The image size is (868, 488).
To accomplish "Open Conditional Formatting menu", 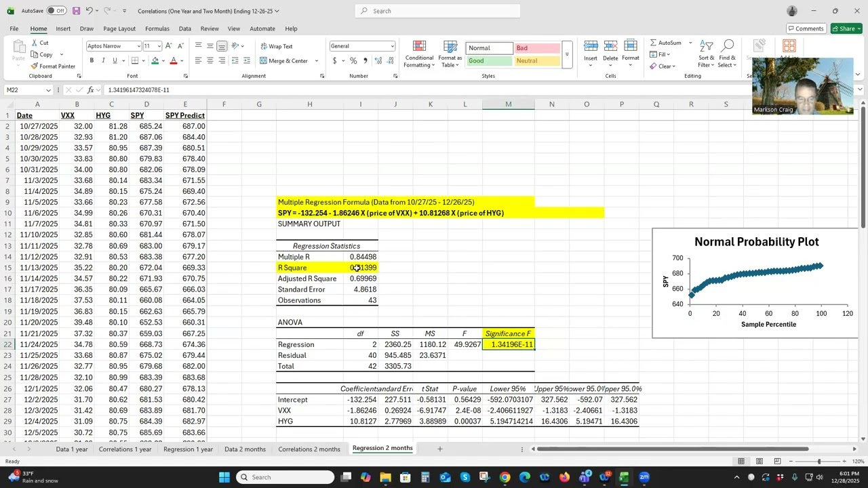I will click(419, 54).
